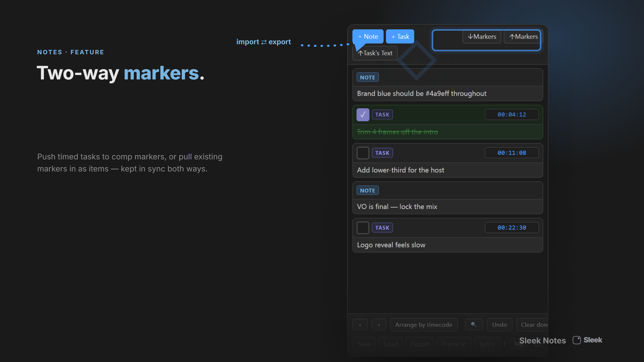Click the Clear done button
Image resolution: width=644 pixels, height=362 pixels.
532,325
